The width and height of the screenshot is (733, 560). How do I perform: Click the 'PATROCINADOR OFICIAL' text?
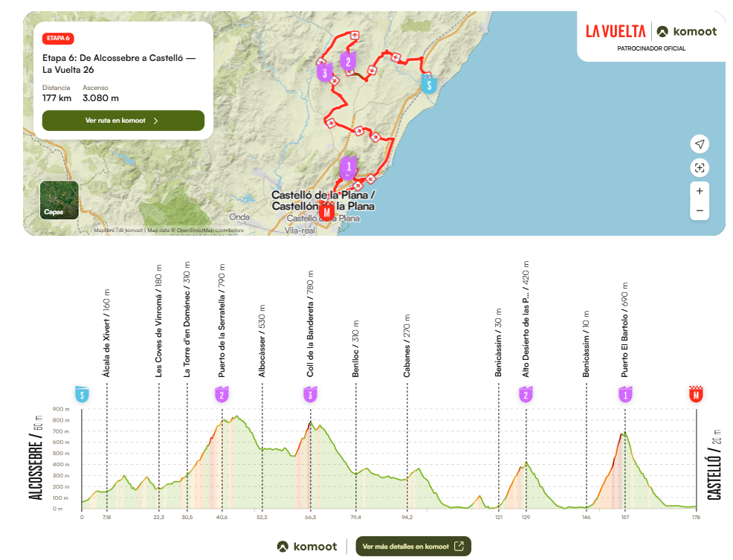click(651, 48)
